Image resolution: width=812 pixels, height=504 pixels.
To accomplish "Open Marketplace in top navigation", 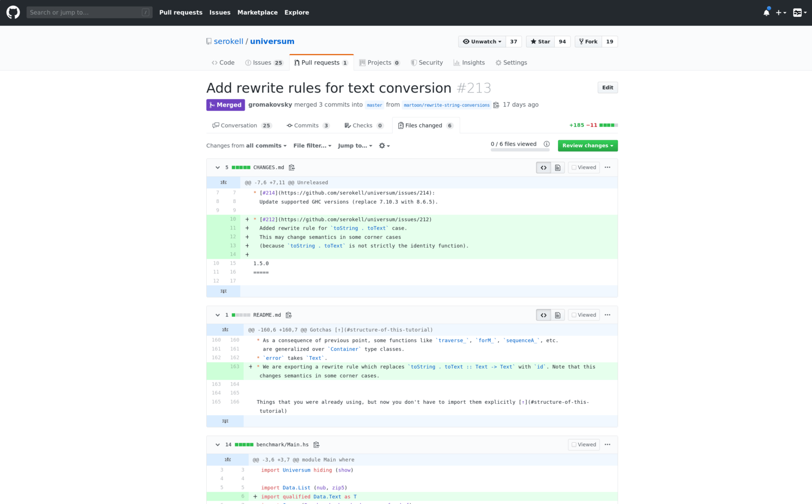I will 258,12.
